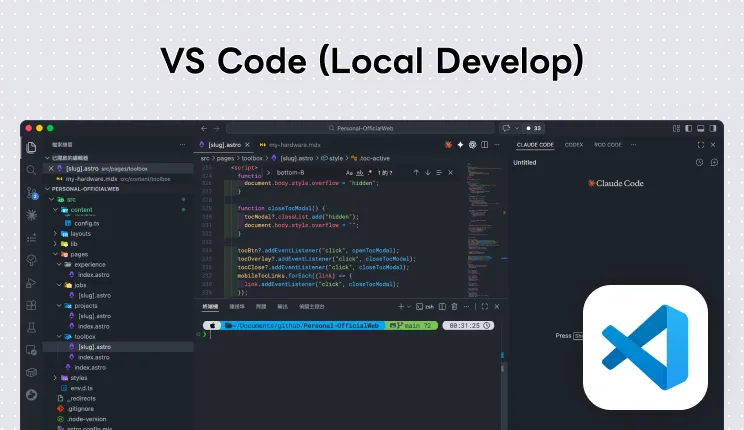Screen dimensions: 744x430
Task: Click the sparkle icon in editor toolbar
Action: 460,145
